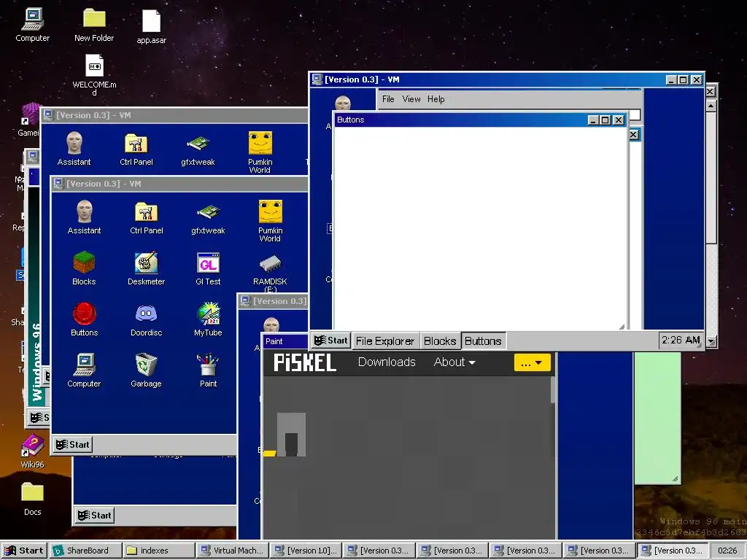Click the vertical scrollbar thumb in Piskel window

coord(553,389)
